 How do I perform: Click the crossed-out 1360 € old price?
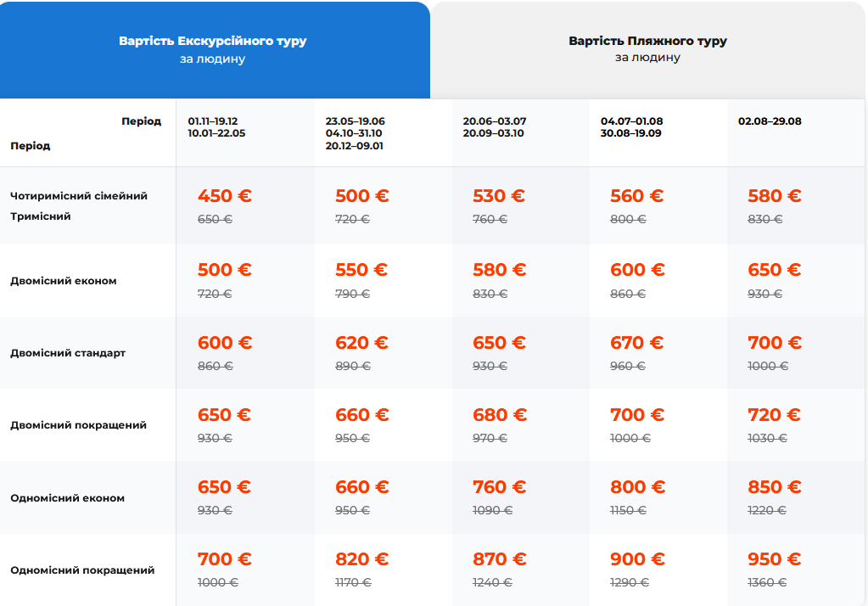click(x=767, y=582)
